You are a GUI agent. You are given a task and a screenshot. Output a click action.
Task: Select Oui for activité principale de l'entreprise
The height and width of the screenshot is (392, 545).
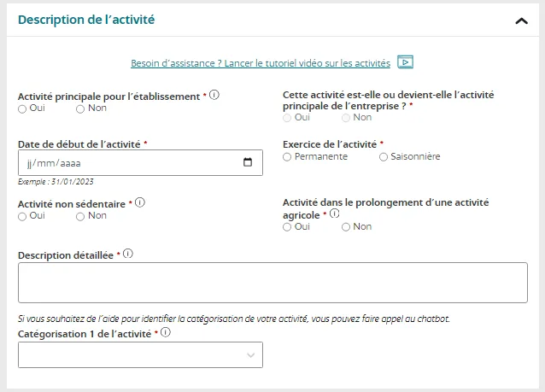pos(287,118)
